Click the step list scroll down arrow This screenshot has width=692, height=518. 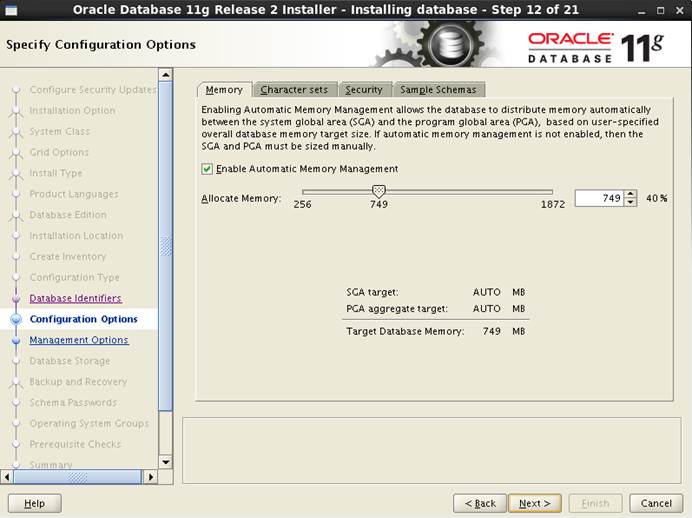coord(165,462)
